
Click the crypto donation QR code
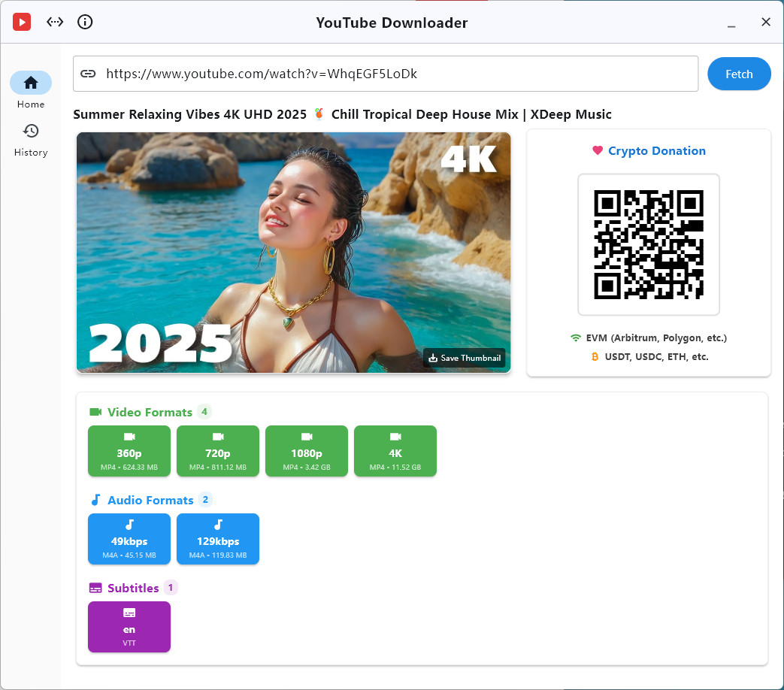[x=649, y=244]
